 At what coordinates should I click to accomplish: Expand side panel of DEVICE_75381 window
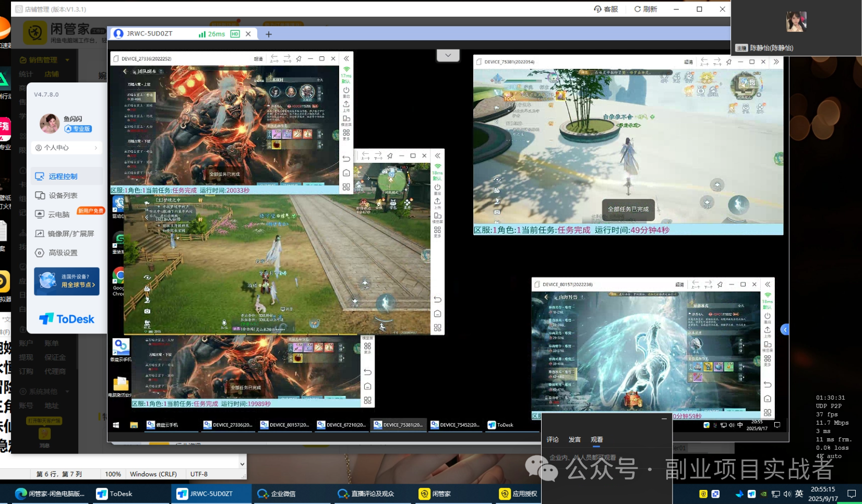click(776, 62)
